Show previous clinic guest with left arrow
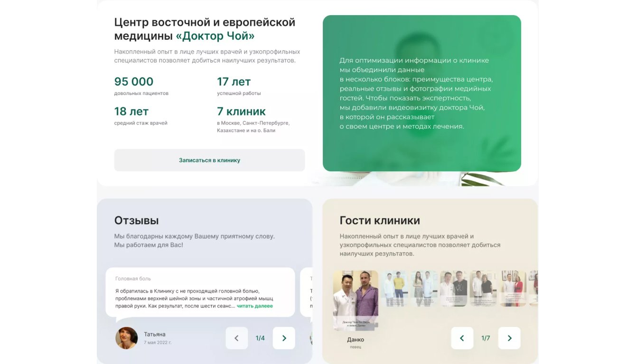 click(x=462, y=338)
